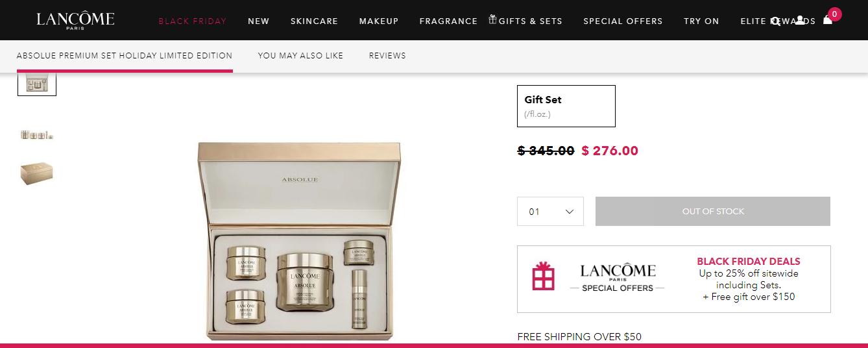View the lined-up jars thumbnail

click(36, 135)
